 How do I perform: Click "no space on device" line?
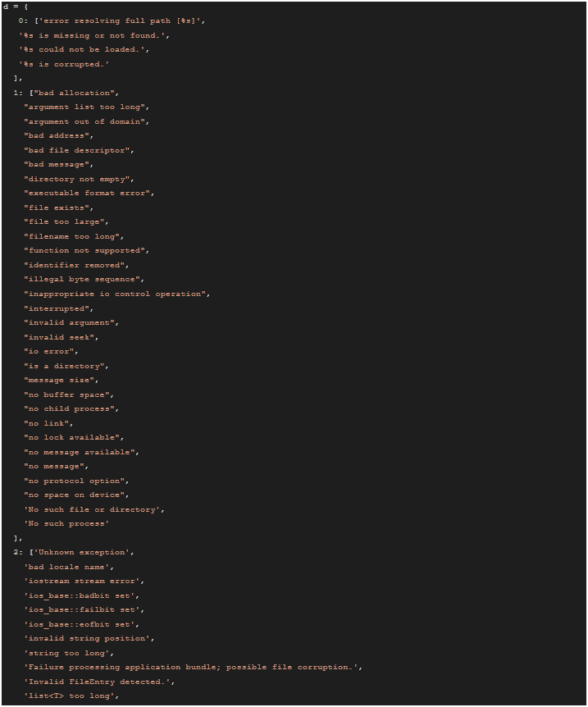(x=75, y=495)
